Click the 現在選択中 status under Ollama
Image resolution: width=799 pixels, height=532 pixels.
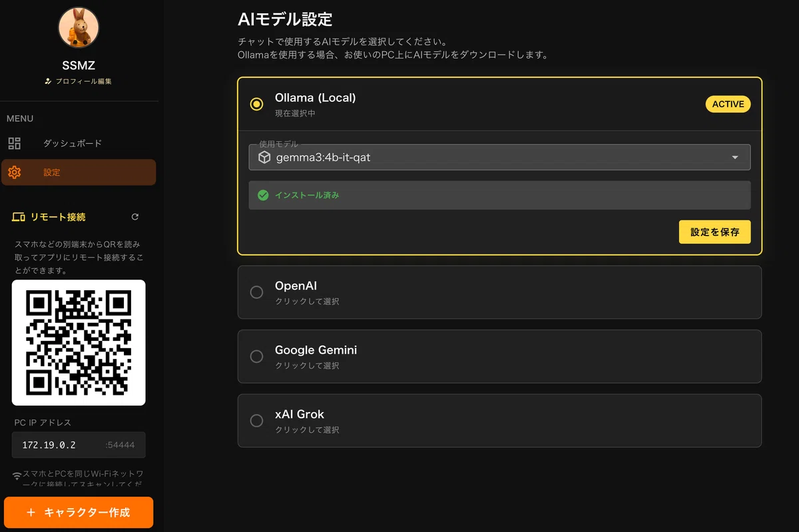click(295, 114)
